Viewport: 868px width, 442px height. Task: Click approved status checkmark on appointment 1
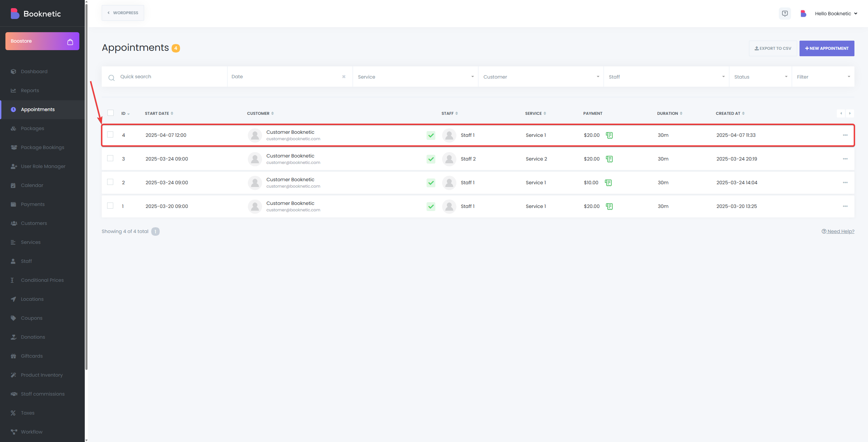[431, 207]
